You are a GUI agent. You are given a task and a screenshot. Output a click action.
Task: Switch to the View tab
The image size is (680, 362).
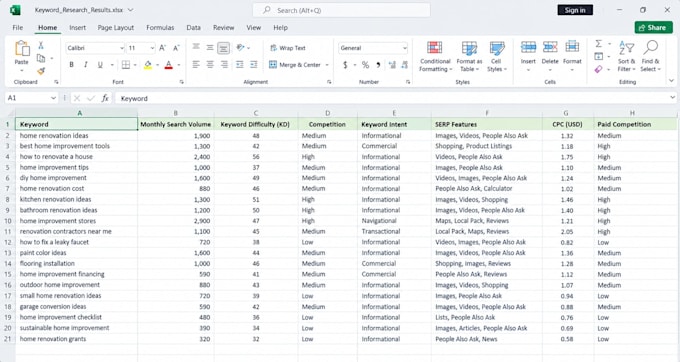click(254, 27)
